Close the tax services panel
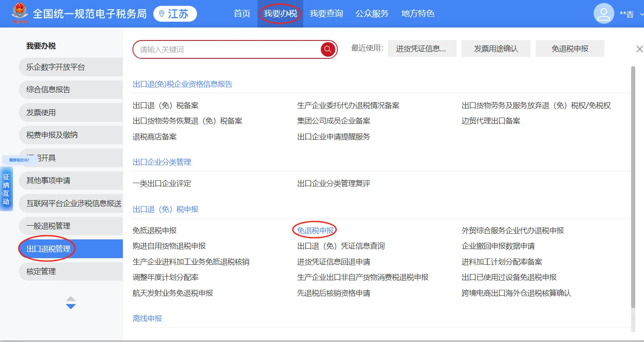 [639, 49]
